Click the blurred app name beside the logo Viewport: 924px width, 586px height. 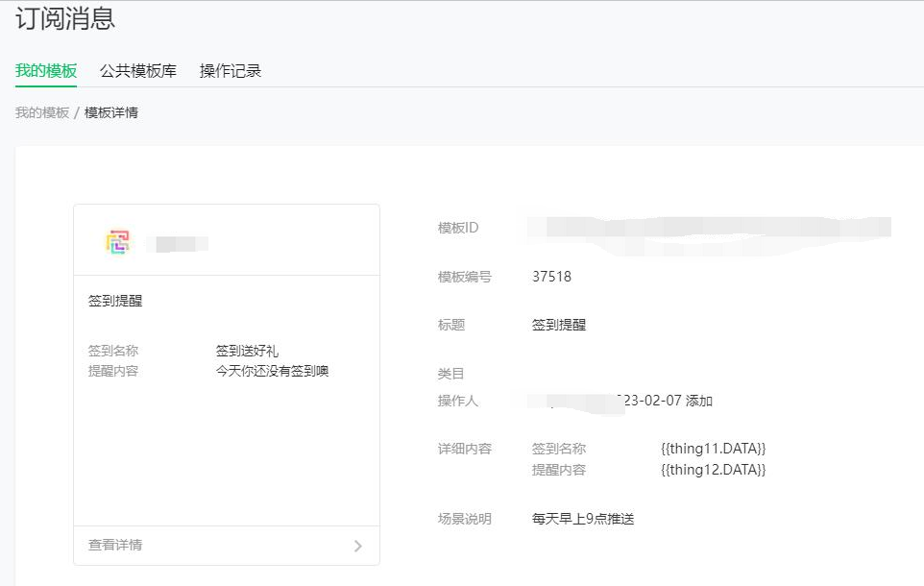[182, 244]
